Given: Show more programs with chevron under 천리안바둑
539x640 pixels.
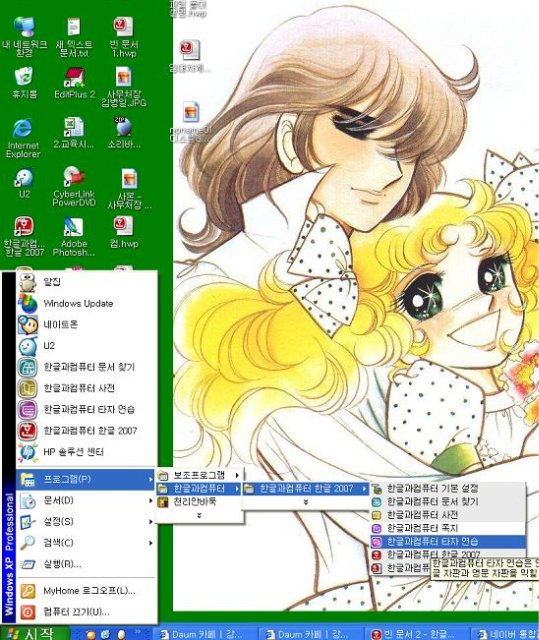Looking at the screenshot, I should tap(200, 515).
